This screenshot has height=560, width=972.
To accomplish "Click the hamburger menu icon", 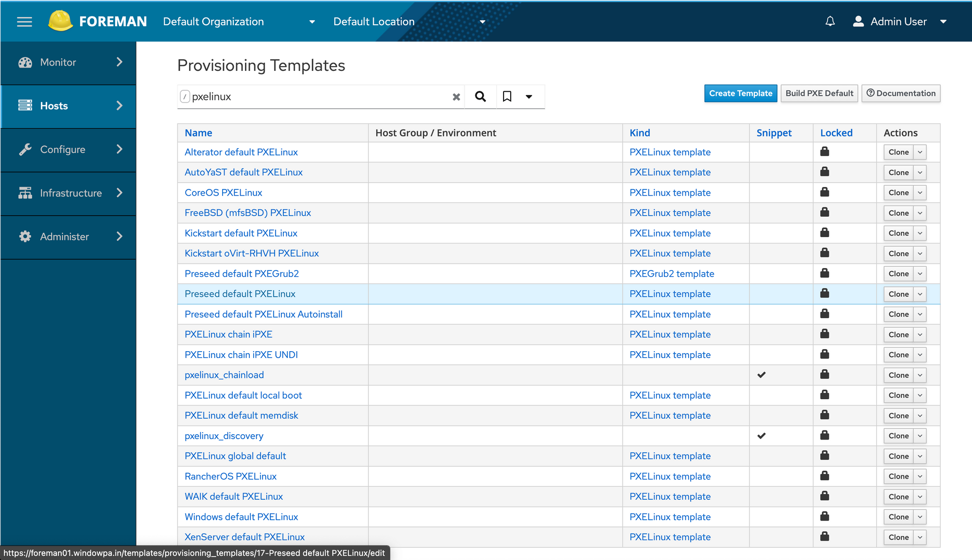I will [x=24, y=22].
